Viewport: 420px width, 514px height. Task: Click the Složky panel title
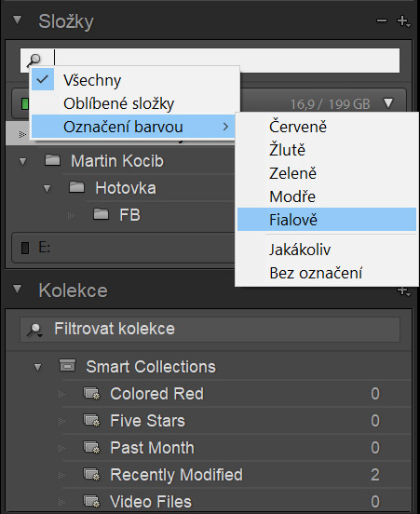[66, 22]
